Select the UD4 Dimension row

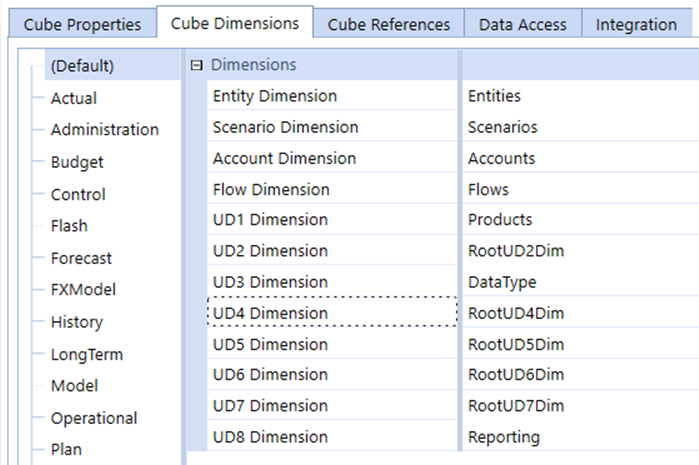(x=332, y=313)
